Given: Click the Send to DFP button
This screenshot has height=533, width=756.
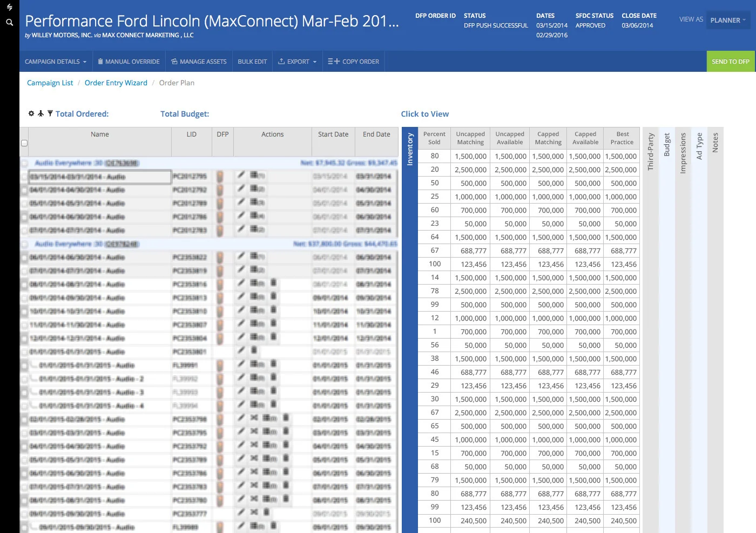Looking at the screenshot, I should (731, 62).
